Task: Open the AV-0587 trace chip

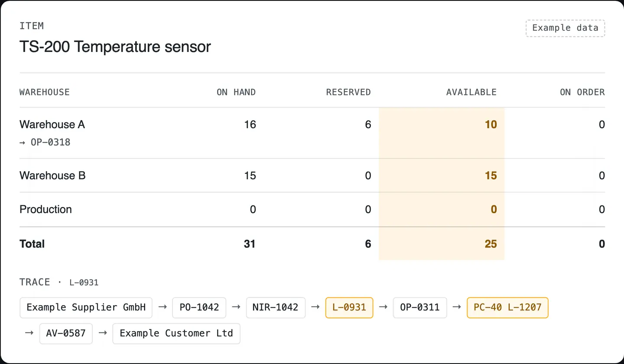Action: (x=66, y=334)
